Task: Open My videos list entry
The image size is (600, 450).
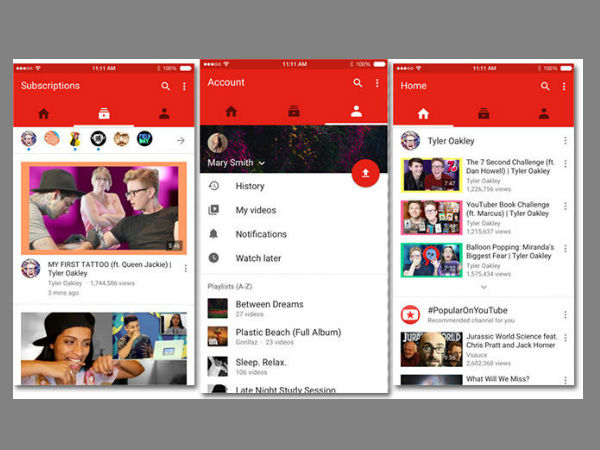Action: [x=256, y=210]
